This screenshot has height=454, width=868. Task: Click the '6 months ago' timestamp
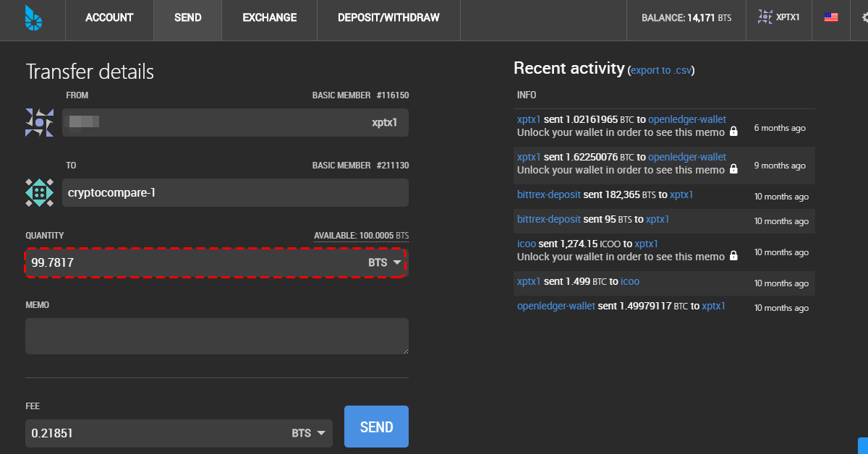click(780, 128)
